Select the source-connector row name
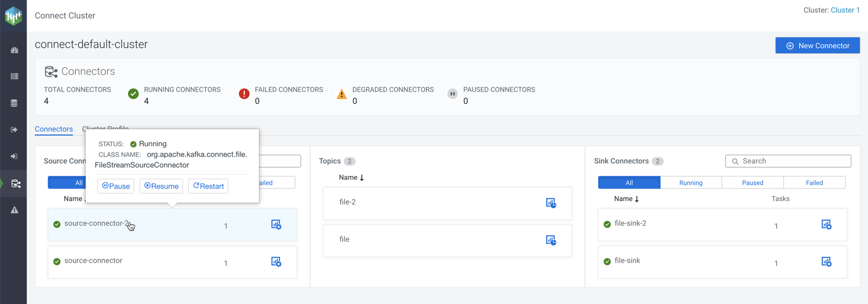Screen dimensions: 868x304 (93, 260)
